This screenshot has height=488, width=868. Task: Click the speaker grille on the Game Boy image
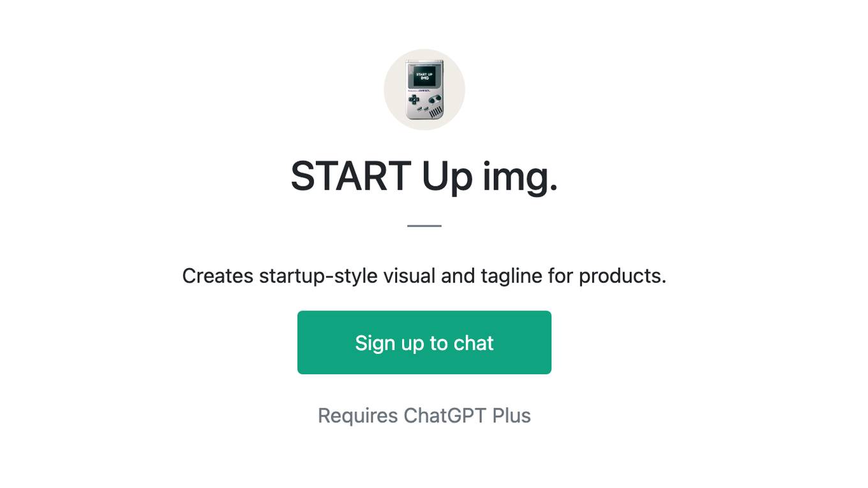pos(436,112)
